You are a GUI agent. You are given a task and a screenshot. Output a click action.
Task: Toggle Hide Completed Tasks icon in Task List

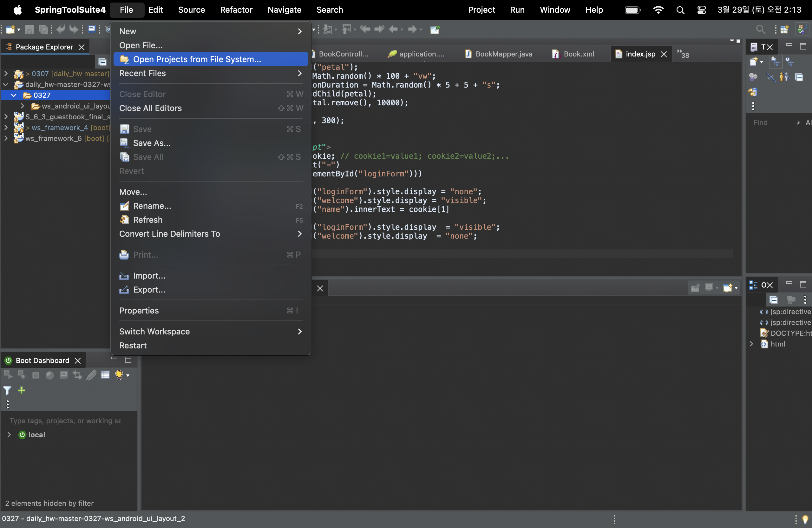coord(770,77)
